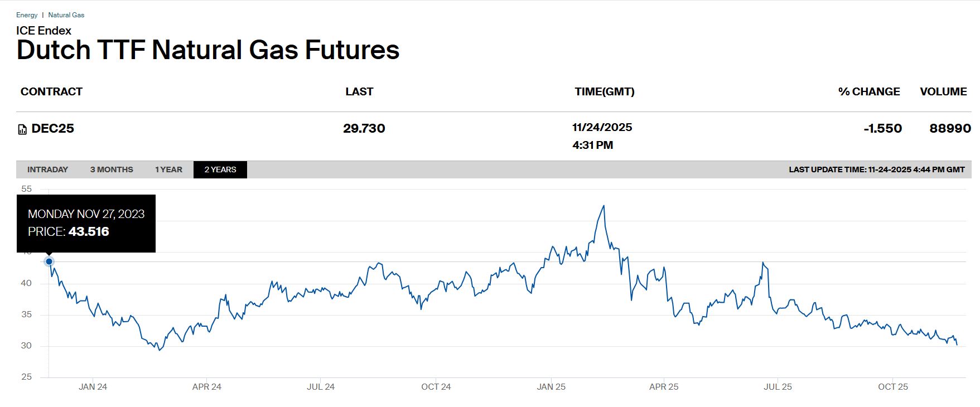Click the OCT 25 x-axis label

[x=893, y=387]
